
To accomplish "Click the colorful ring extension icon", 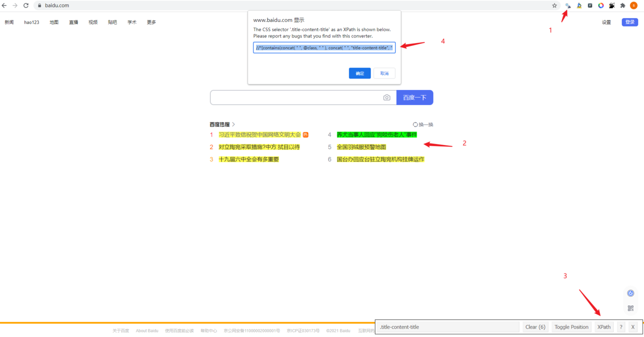I will 601,6.
